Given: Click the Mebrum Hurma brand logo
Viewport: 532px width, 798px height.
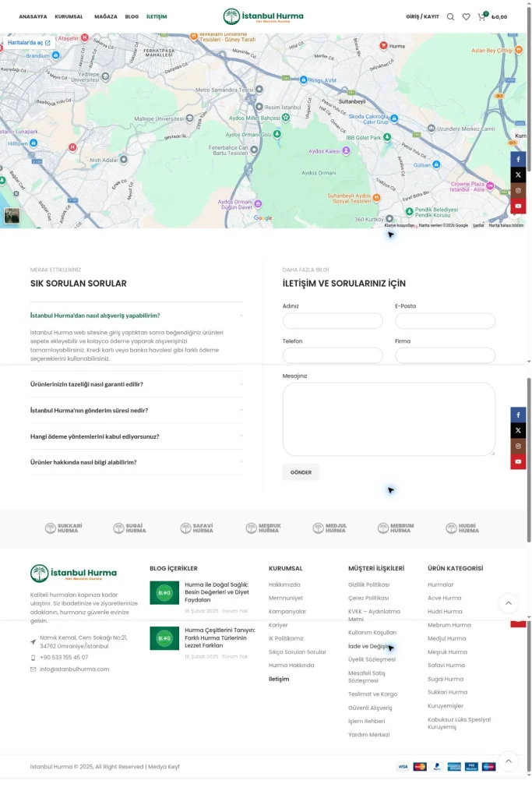Looking at the screenshot, I should pyautogui.click(x=396, y=528).
